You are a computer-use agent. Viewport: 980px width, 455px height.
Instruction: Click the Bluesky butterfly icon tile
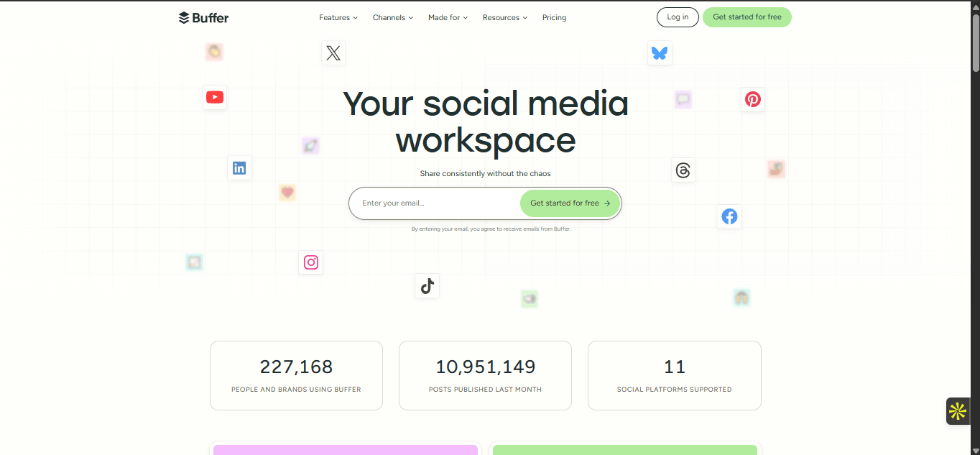coord(660,52)
